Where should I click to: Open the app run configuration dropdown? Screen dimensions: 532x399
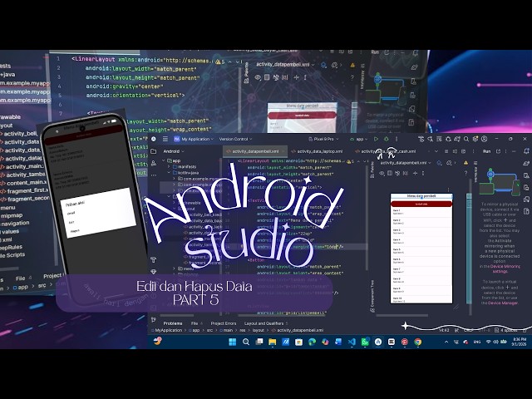tap(359, 139)
